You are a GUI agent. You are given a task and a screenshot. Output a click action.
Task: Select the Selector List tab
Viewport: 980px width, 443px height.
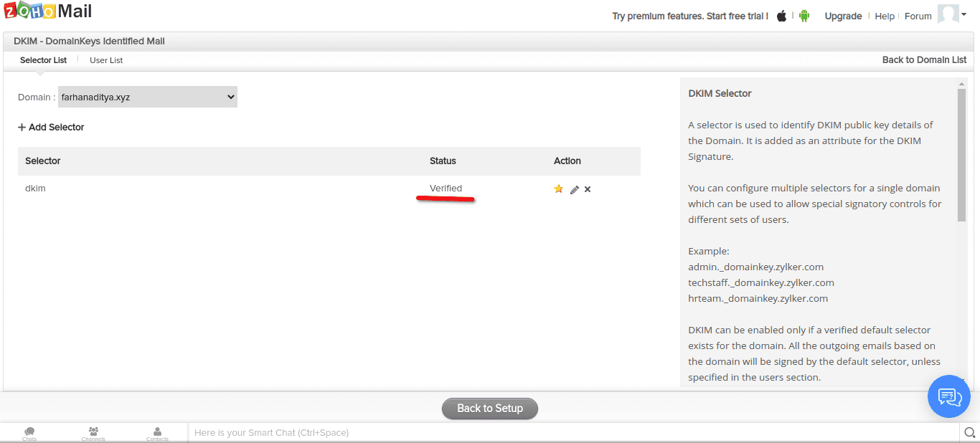coord(43,60)
